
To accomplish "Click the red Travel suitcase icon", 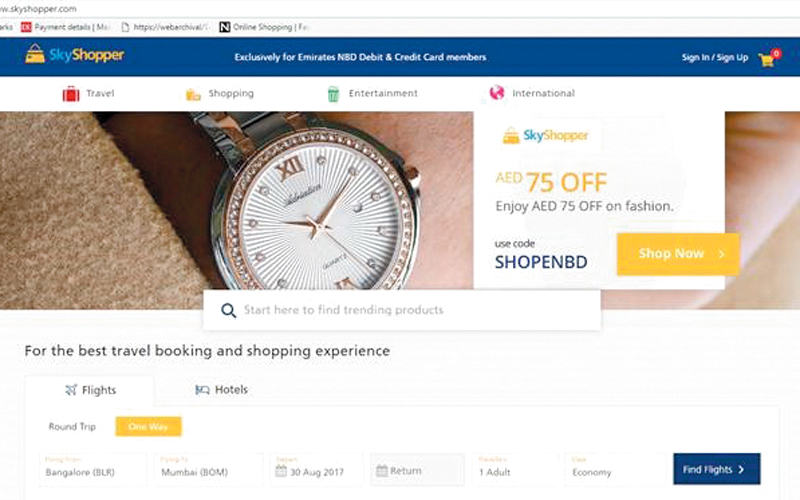I will tap(71, 94).
